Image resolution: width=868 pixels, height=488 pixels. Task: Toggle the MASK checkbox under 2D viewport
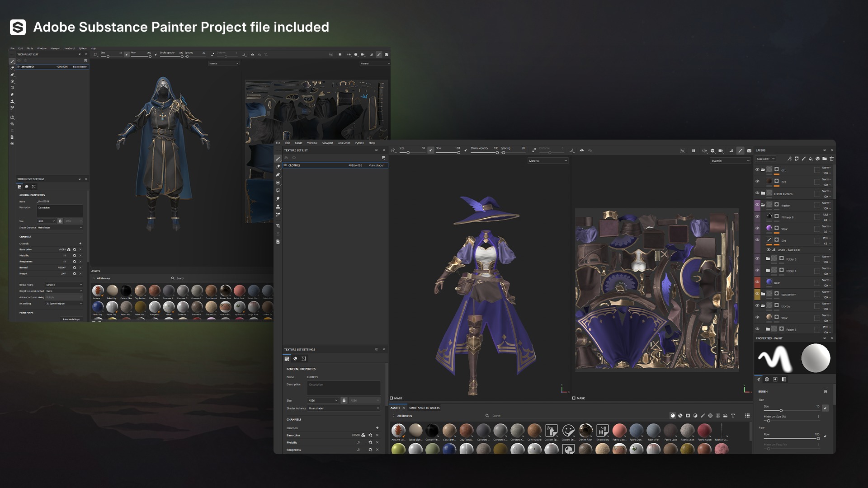[x=574, y=398]
